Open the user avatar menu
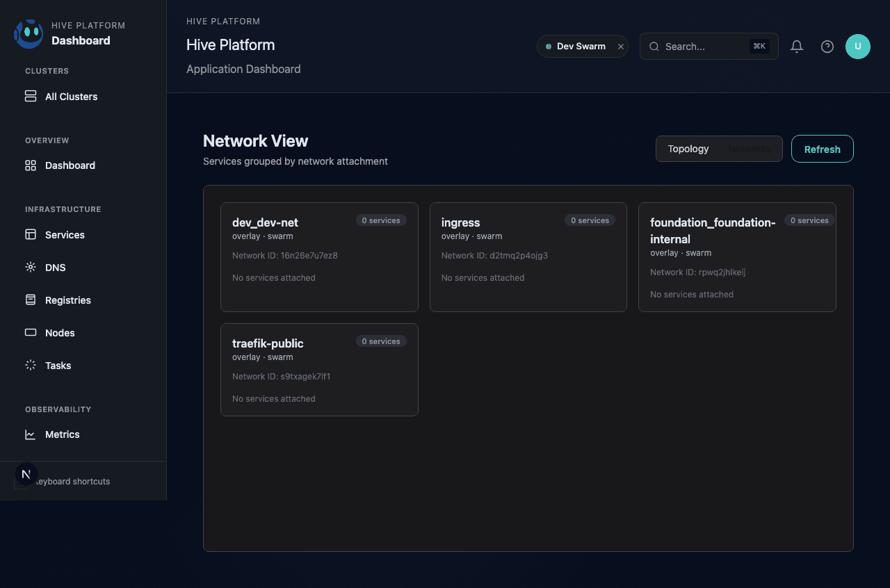The height and width of the screenshot is (588, 890). pyautogui.click(x=857, y=47)
